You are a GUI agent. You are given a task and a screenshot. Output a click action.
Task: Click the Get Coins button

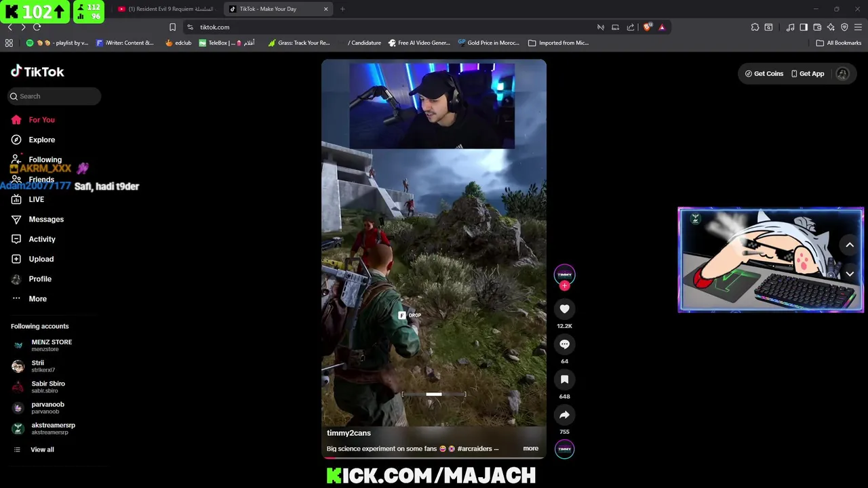764,74
